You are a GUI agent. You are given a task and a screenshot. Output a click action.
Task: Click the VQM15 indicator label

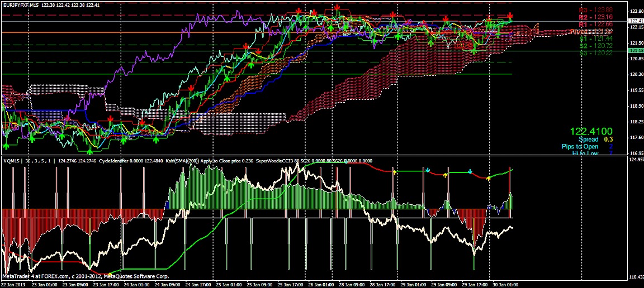tap(12, 161)
